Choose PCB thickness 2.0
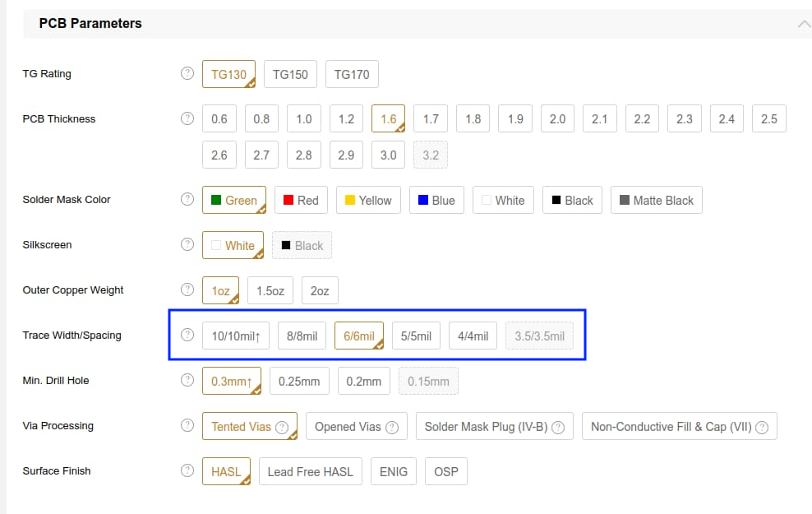Viewport: 812px width, 514px height. (x=558, y=118)
